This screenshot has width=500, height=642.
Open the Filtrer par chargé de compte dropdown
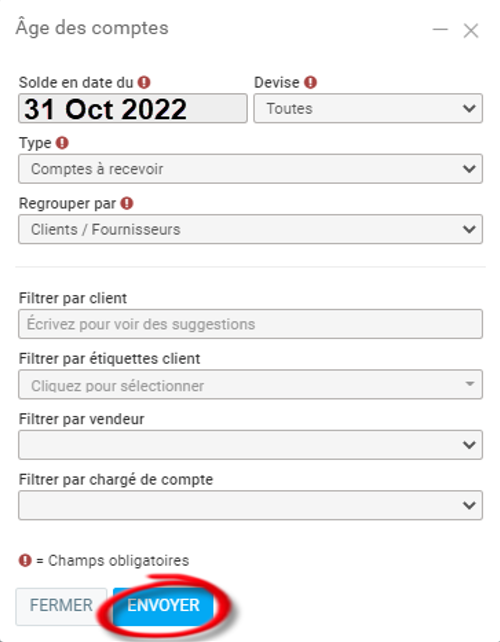(251, 505)
